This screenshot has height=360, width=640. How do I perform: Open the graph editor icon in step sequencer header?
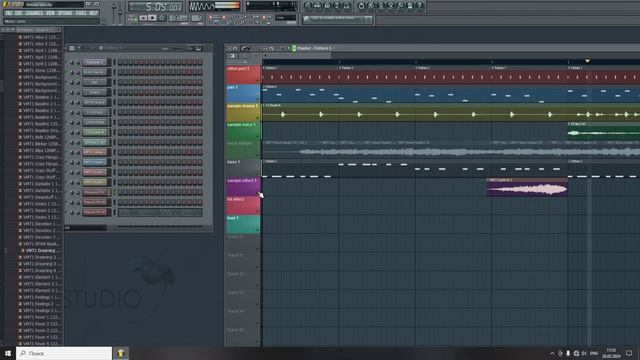tap(190, 48)
